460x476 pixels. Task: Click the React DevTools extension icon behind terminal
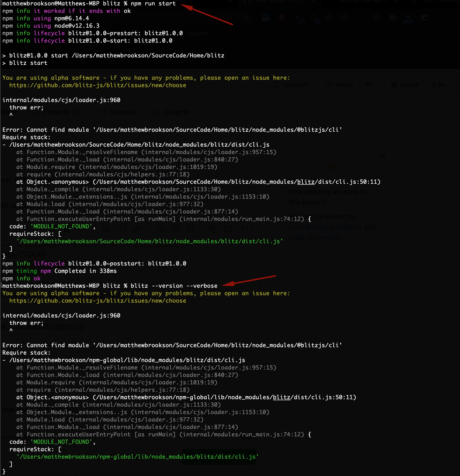329,18
